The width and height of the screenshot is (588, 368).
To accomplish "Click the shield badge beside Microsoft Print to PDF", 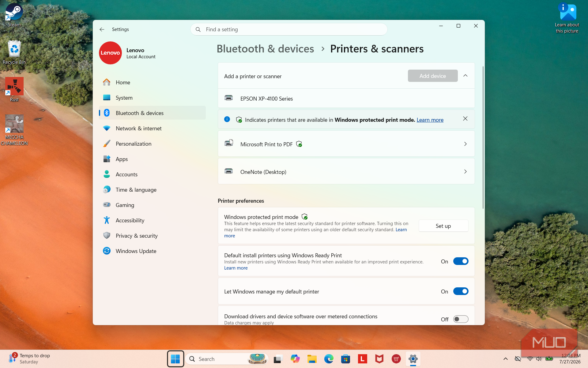I will 299,144.
